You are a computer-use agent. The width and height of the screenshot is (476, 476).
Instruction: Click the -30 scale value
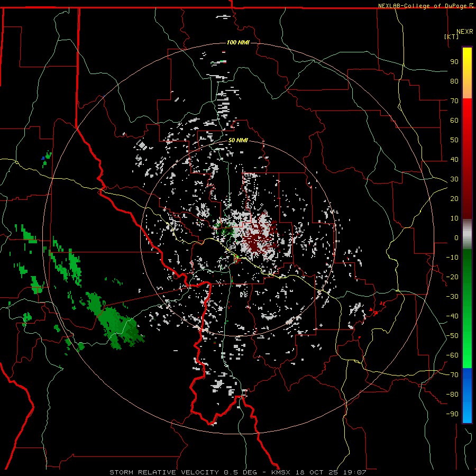452,297
